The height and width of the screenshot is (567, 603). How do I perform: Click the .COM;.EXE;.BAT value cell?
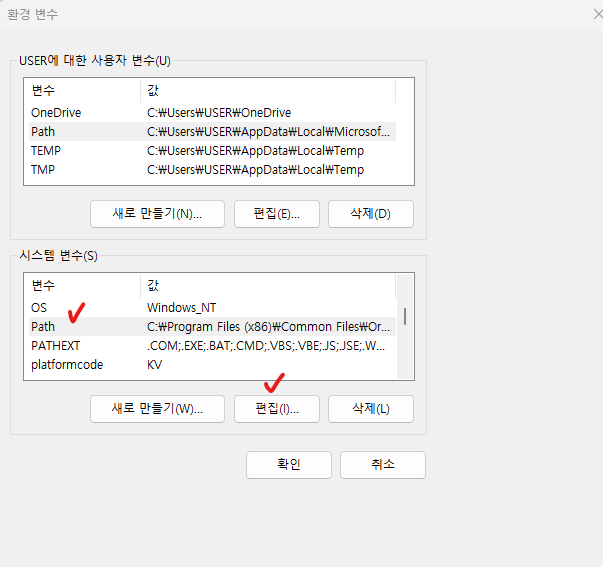click(266, 345)
